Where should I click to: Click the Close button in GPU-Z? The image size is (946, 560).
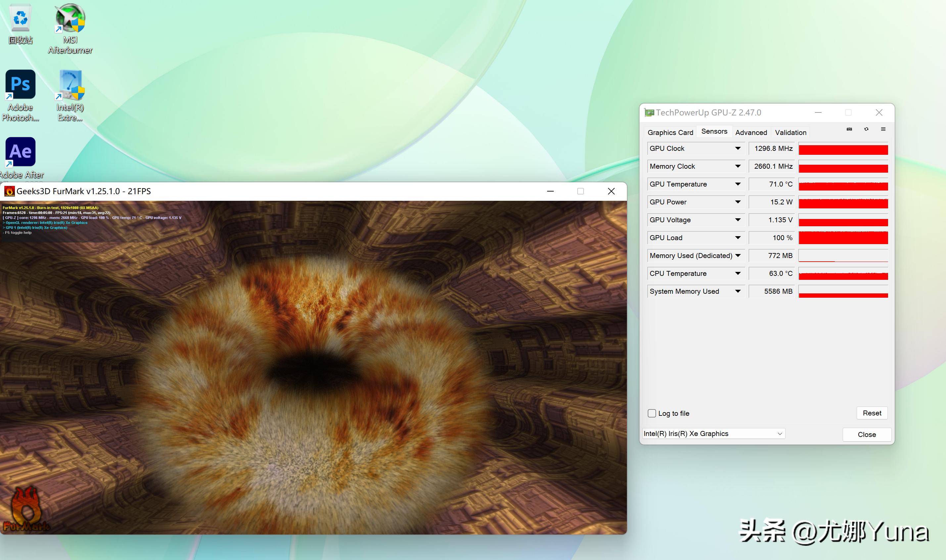click(867, 434)
